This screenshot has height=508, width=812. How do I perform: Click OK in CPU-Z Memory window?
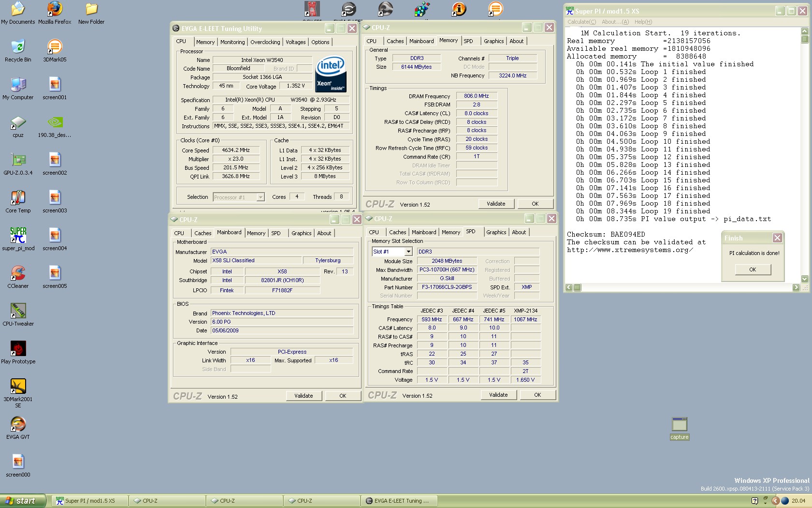[535, 204]
